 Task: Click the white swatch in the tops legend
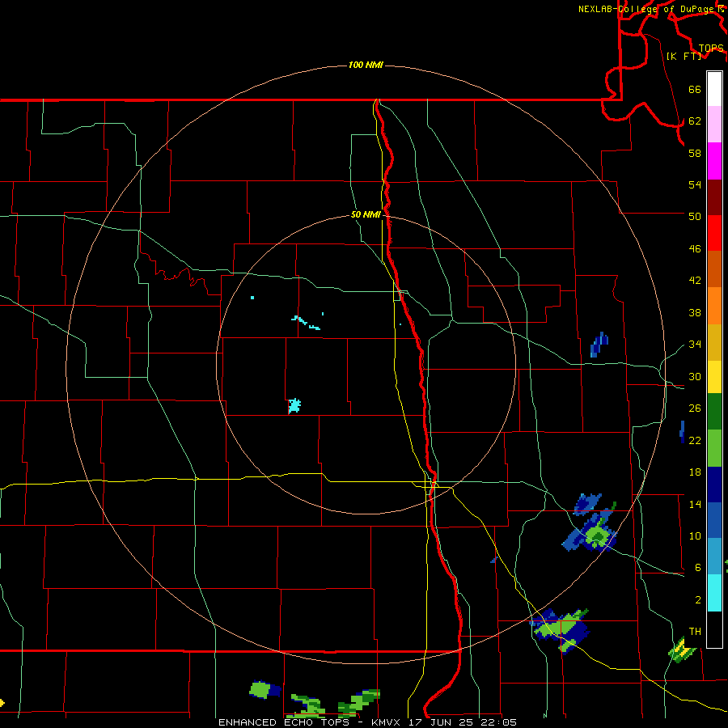pyautogui.click(x=714, y=89)
